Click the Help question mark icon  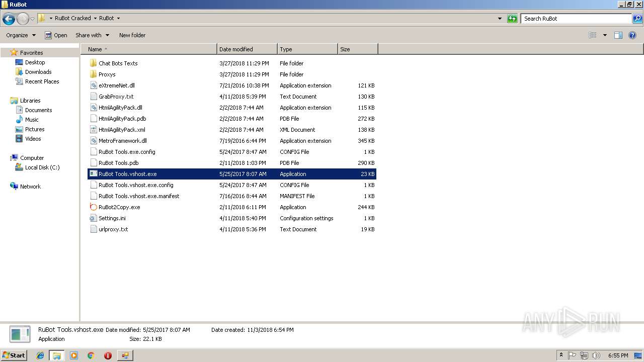click(x=632, y=35)
